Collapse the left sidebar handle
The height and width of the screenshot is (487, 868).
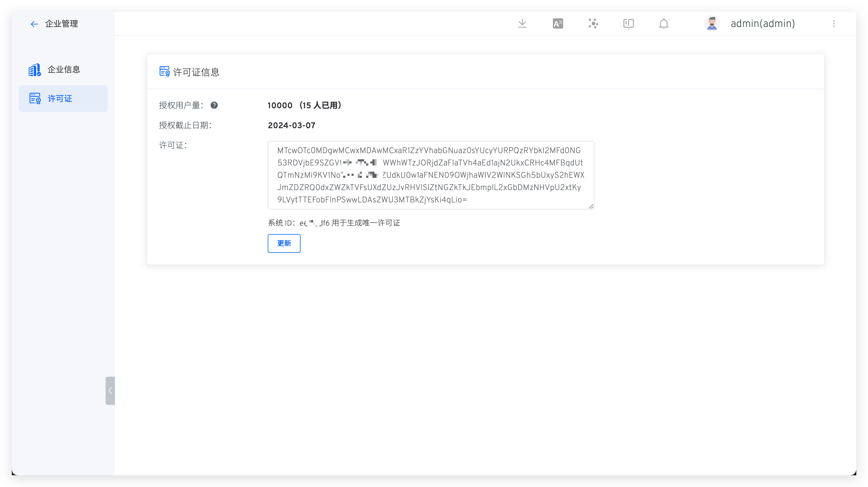point(110,390)
